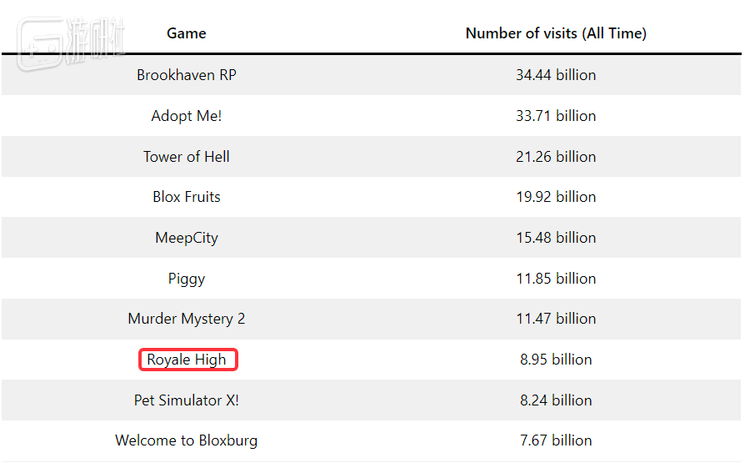Select the Murder Mystery 2 entry
Image resolution: width=750 pixels, height=463 pixels.
(187, 319)
